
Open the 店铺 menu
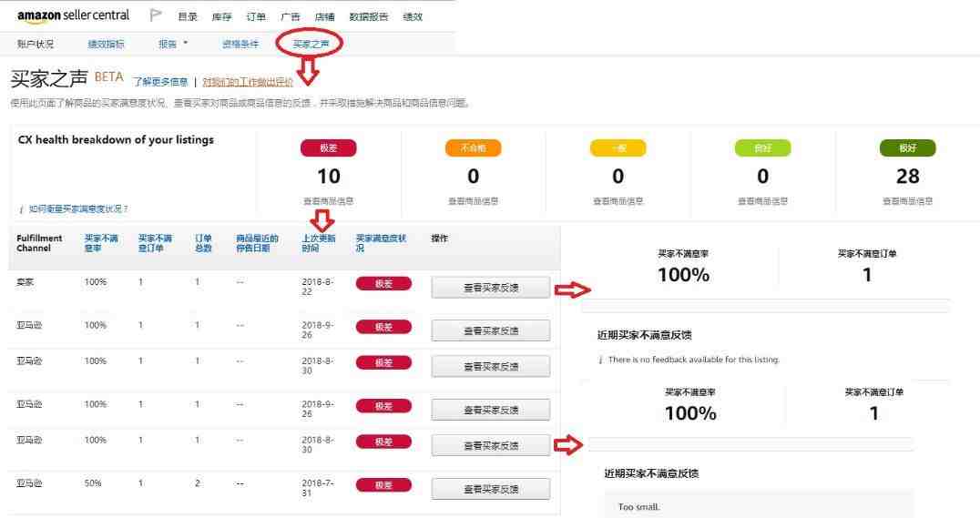pos(325,17)
